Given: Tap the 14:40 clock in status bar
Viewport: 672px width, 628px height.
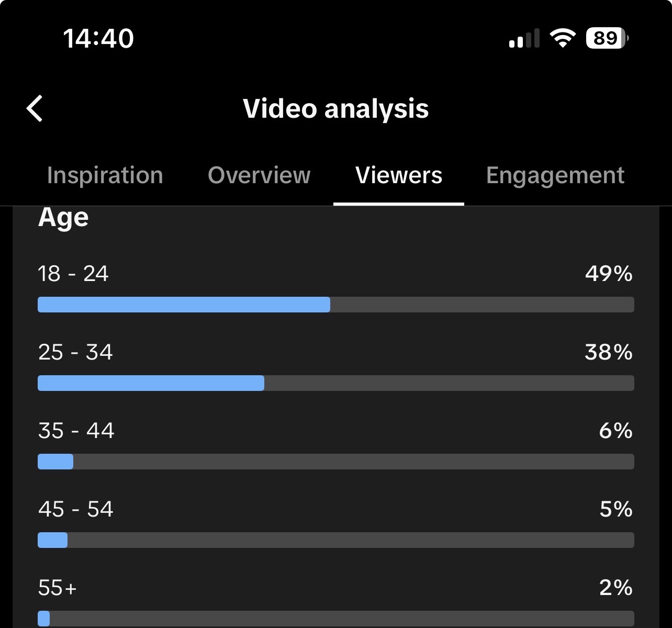Looking at the screenshot, I should coord(98,39).
